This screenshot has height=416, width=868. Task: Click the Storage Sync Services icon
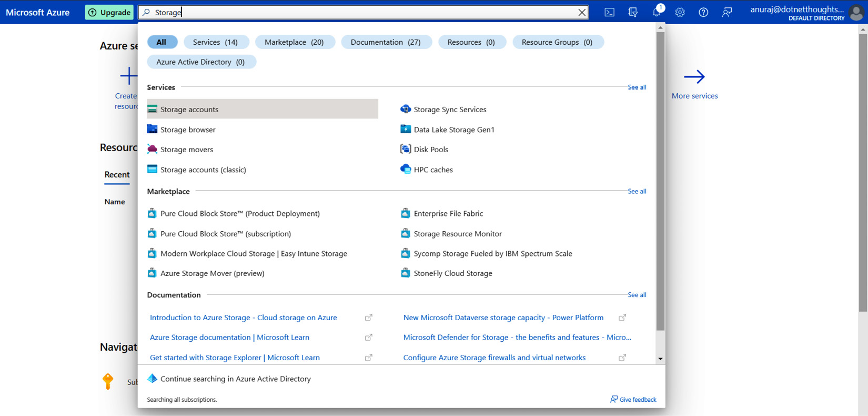(406, 109)
